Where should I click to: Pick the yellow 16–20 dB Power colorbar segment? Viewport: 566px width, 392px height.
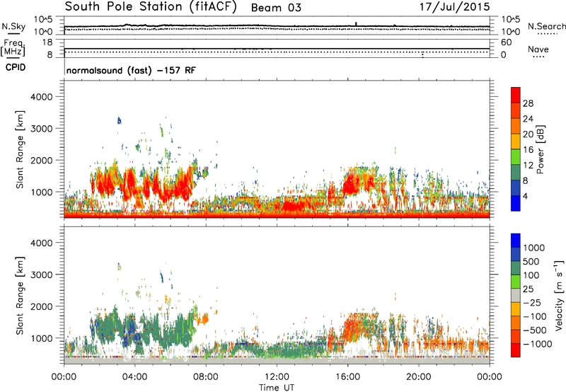pos(516,142)
